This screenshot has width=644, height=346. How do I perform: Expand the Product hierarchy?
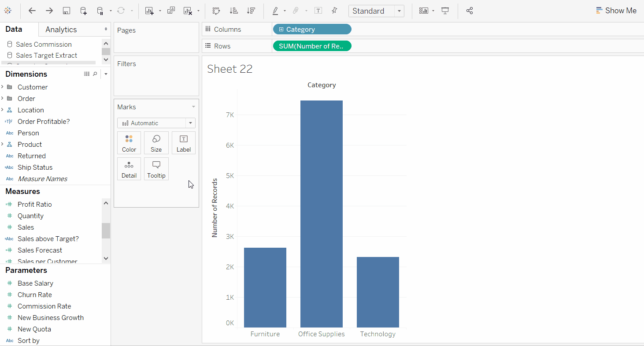point(3,144)
